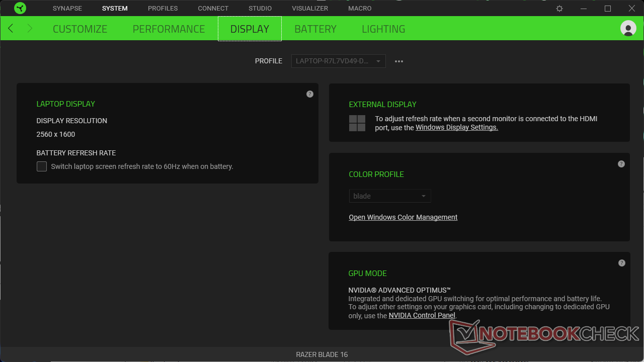Click the Windows logo in External Display

coord(357,123)
